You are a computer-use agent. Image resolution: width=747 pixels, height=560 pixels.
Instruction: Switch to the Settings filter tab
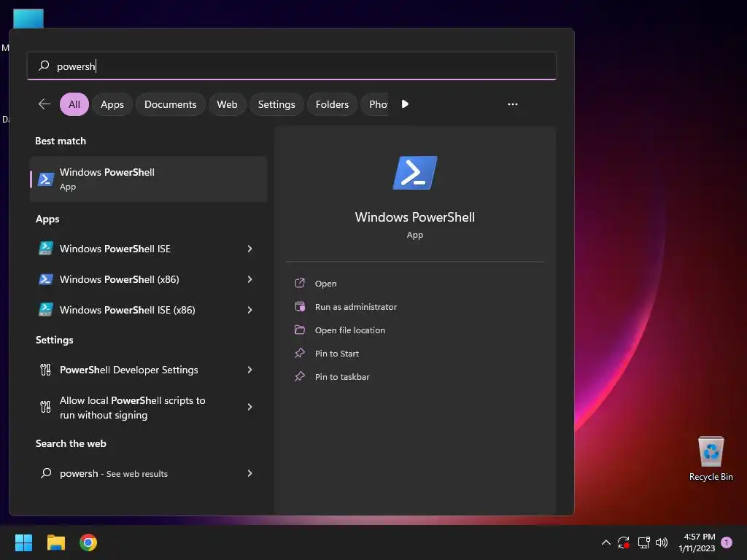point(276,104)
